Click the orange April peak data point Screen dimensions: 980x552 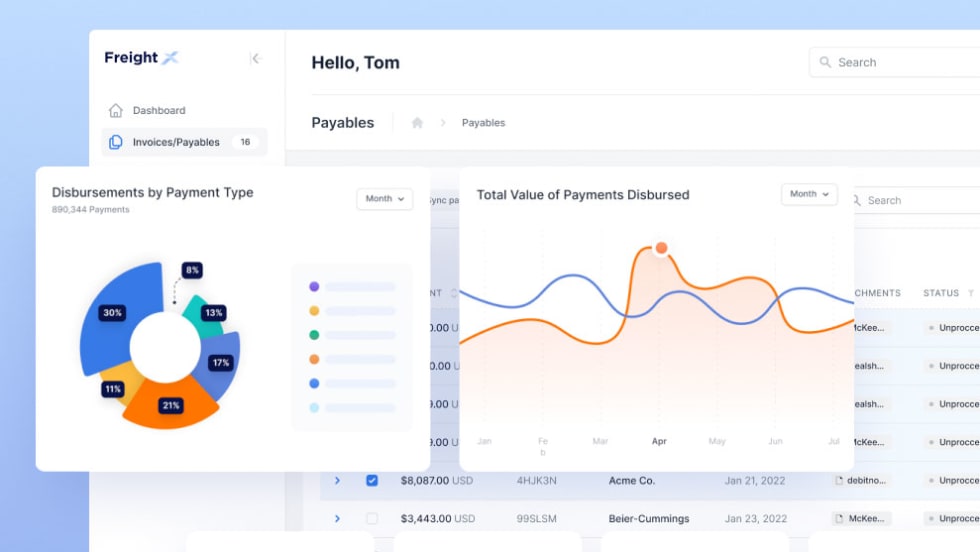click(660, 248)
